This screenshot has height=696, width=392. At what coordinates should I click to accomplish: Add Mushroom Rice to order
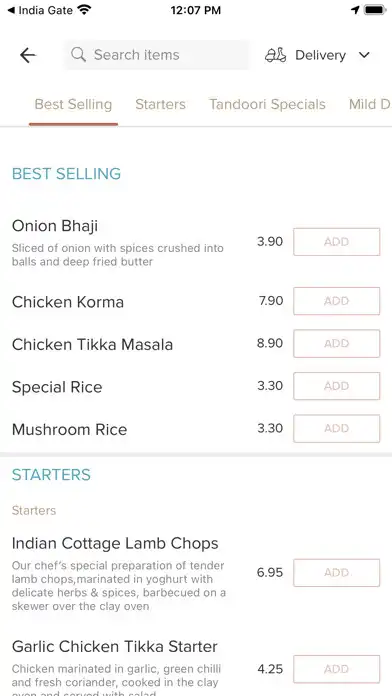(337, 428)
